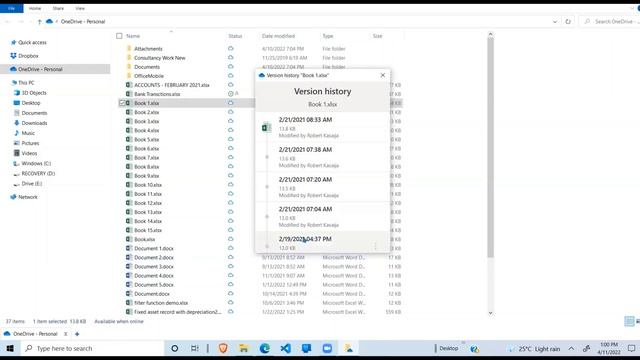Open the Pictures folder icon in sidebar

[x=17, y=143]
